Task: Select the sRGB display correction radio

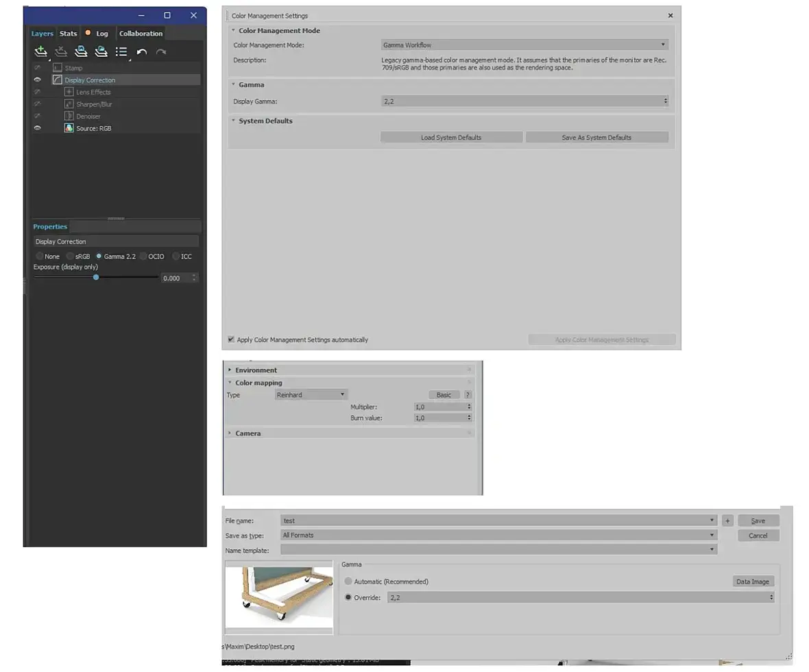Action: point(70,256)
